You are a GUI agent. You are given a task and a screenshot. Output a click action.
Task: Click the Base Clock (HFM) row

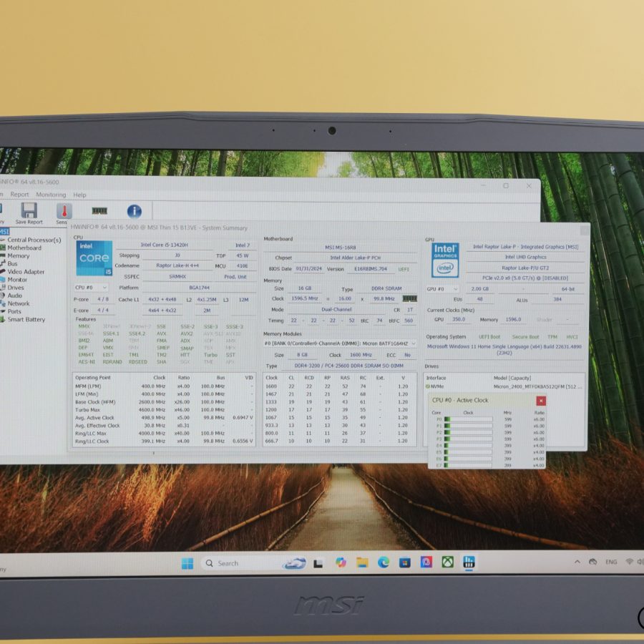[164, 402]
